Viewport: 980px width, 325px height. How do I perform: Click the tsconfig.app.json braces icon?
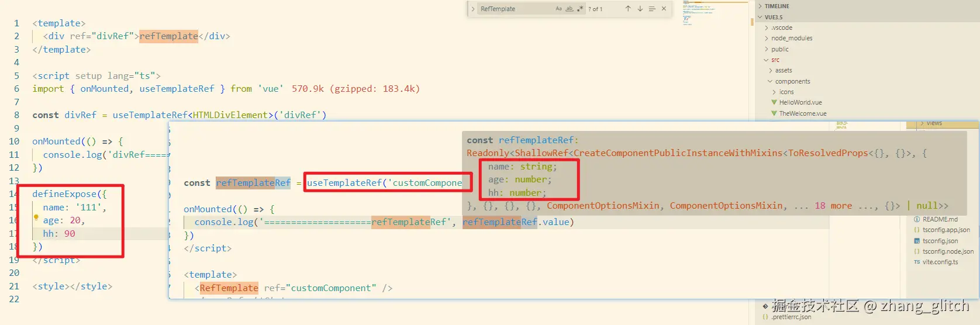point(917,230)
